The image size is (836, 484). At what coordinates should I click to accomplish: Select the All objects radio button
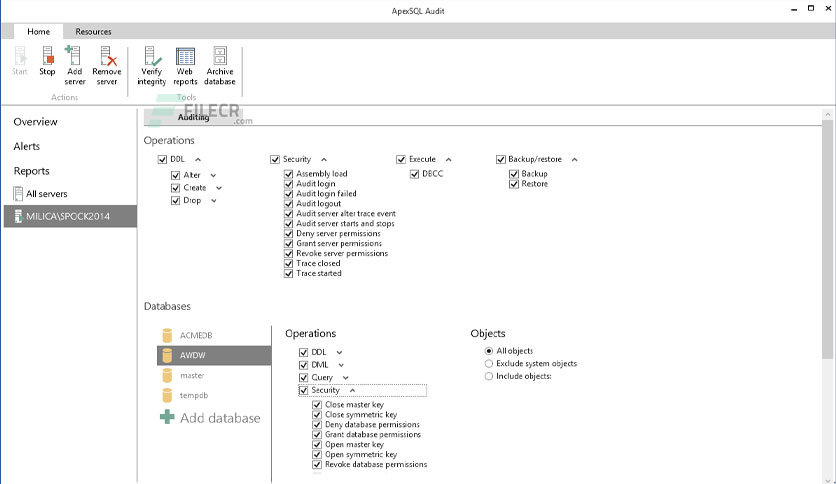pos(488,351)
